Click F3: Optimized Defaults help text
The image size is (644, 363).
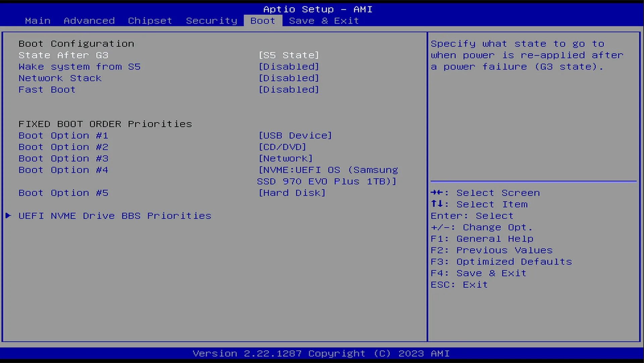tap(501, 262)
